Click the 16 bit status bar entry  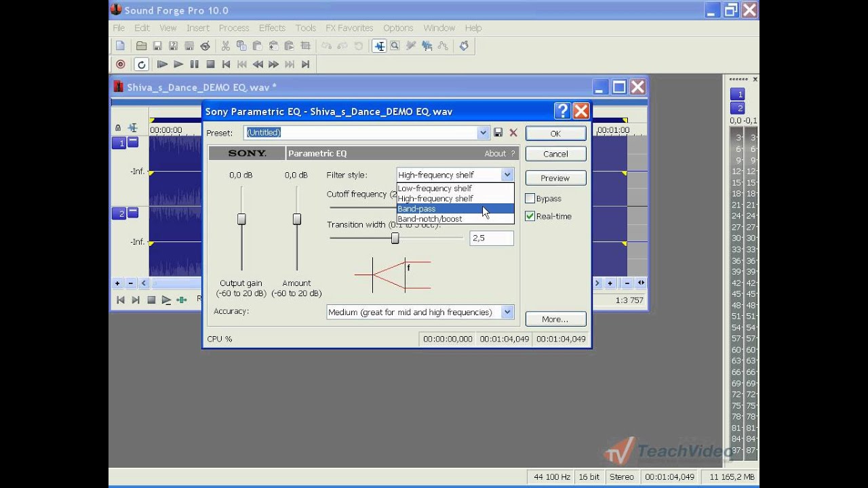(x=589, y=477)
